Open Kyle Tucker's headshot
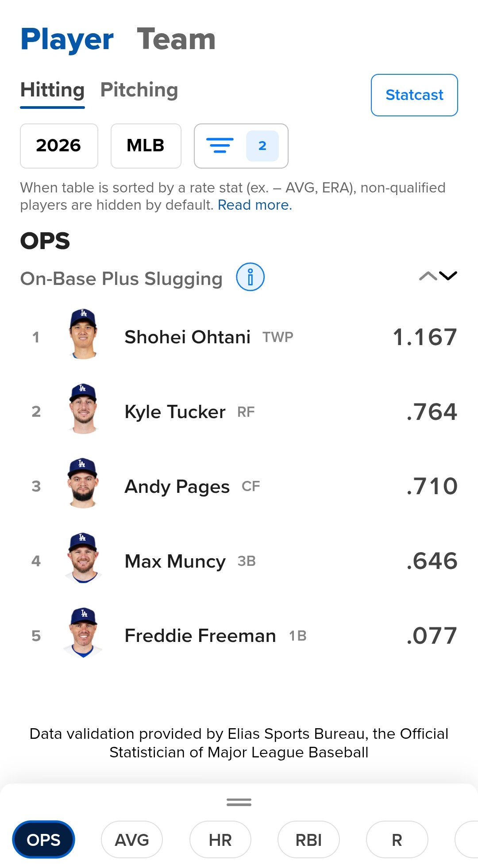478x868 pixels. tap(83, 409)
